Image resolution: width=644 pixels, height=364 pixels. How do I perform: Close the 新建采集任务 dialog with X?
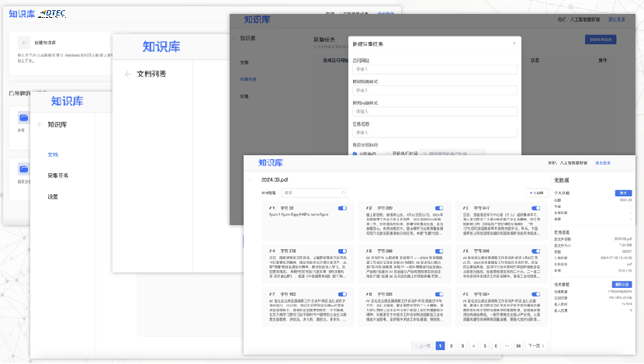click(x=513, y=43)
